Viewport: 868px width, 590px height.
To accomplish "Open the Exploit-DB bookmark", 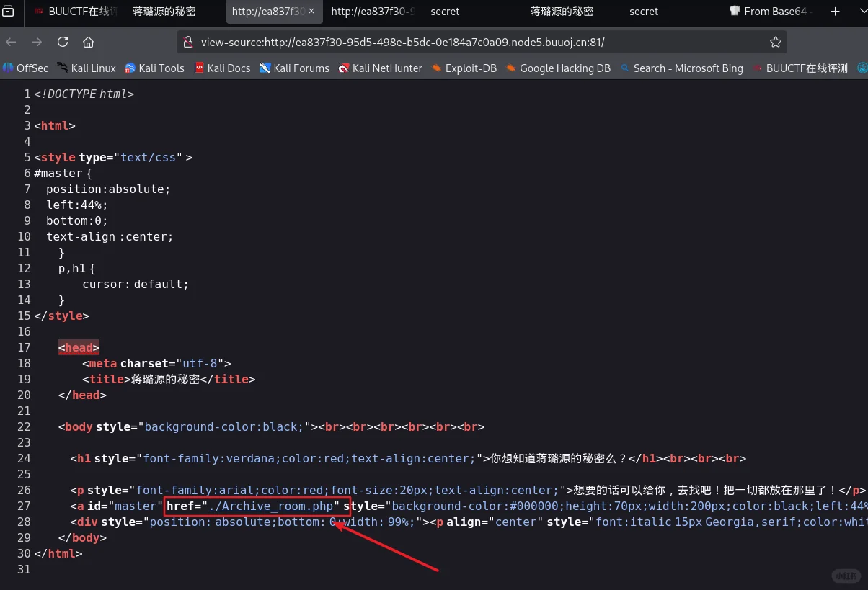I will 464,68.
